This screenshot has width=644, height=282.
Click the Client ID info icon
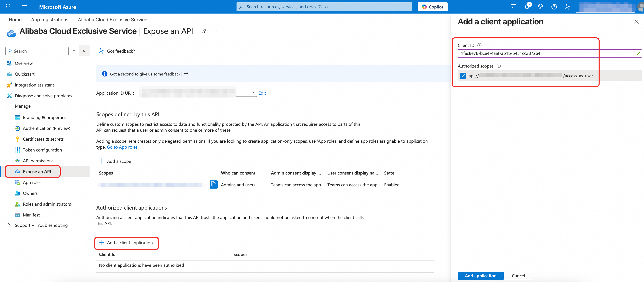coord(479,45)
